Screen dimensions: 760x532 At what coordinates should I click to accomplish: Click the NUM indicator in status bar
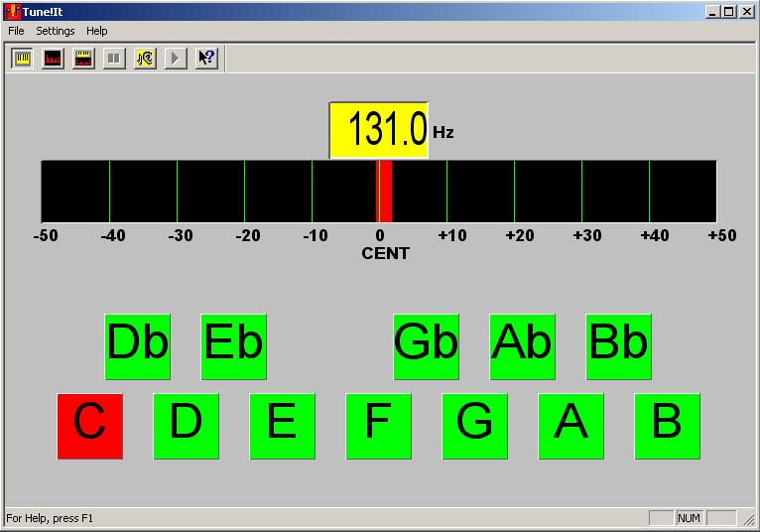pyautogui.click(x=689, y=518)
